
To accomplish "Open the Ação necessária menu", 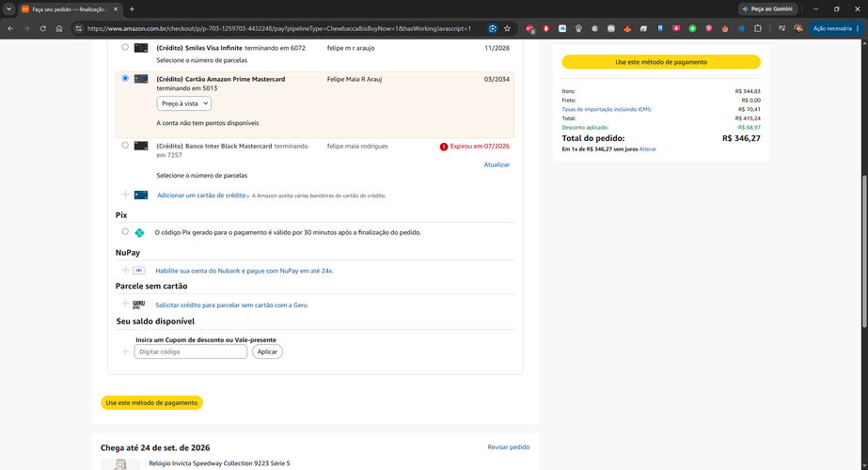I will (x=836, y=28).
